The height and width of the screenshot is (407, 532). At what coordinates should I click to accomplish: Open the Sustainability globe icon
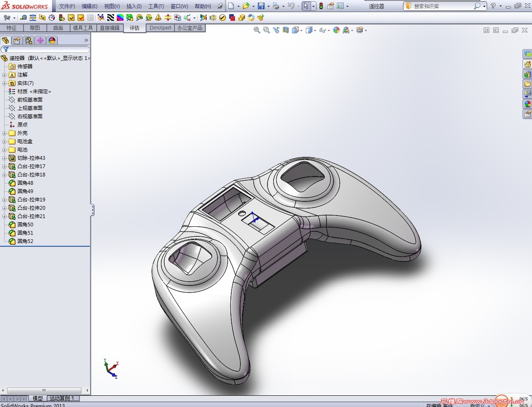251,17
